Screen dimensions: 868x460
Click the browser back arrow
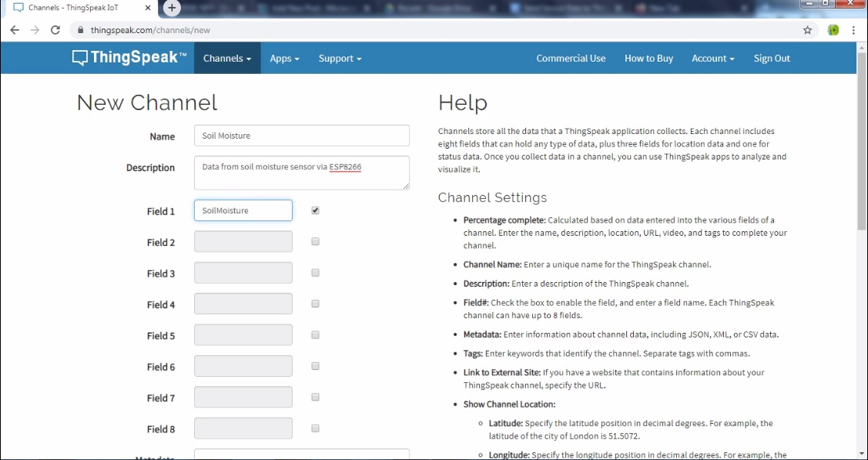(x=15, y=30)
